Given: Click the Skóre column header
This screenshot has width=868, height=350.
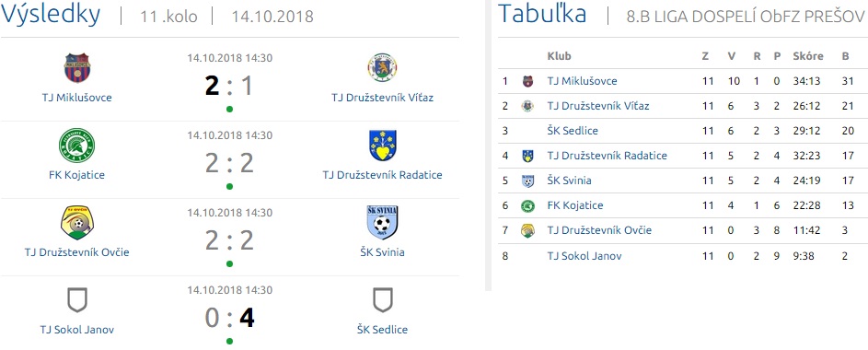Looking at the screenshot, I should pyautogui.click(x=807, y=56).
